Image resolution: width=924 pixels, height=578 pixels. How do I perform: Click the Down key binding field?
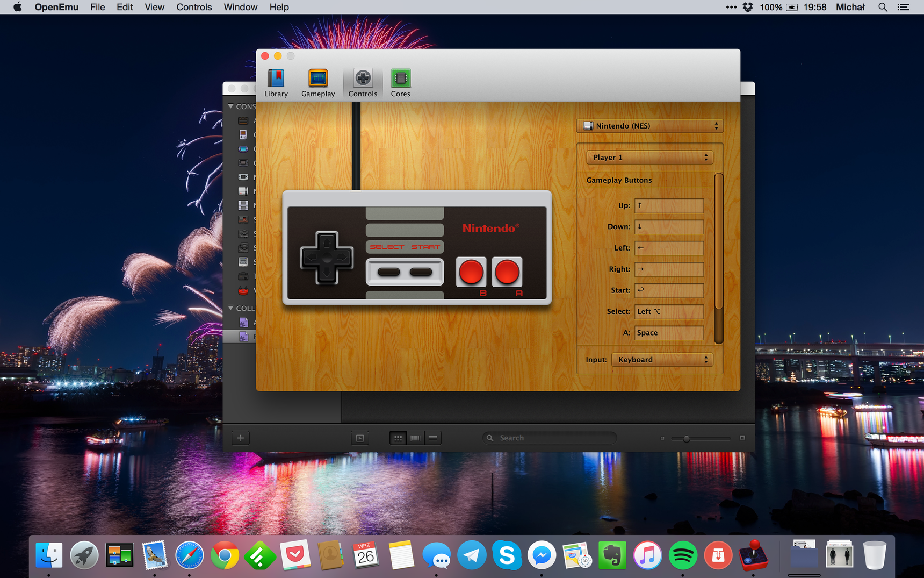pos(669,227)
